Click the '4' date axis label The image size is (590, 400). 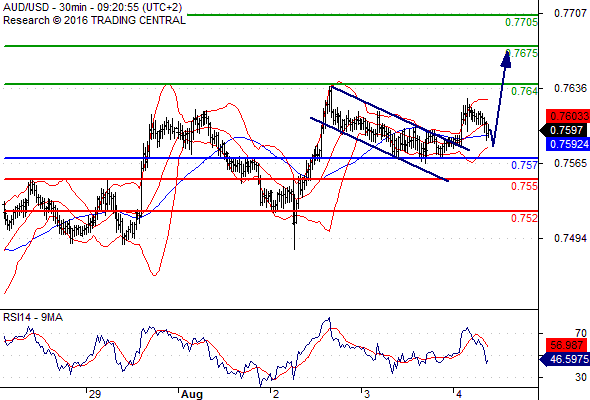(x=459, y=394)
